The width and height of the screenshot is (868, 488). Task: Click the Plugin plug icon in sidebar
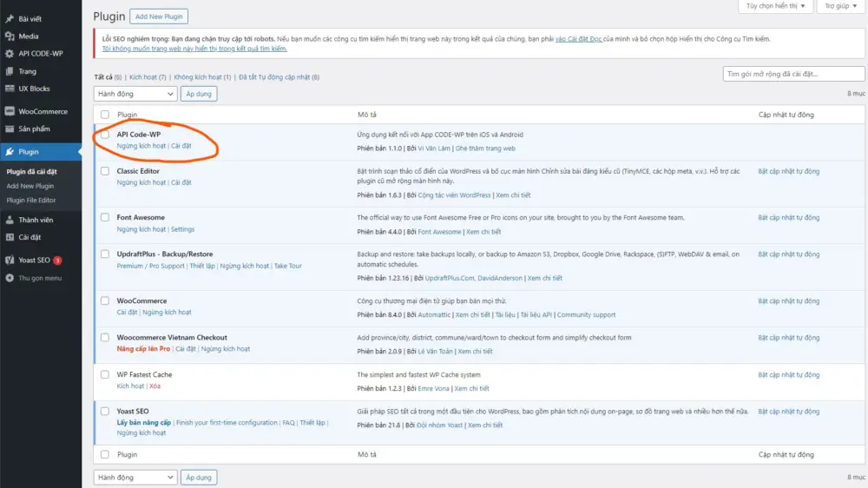[10, 152]
